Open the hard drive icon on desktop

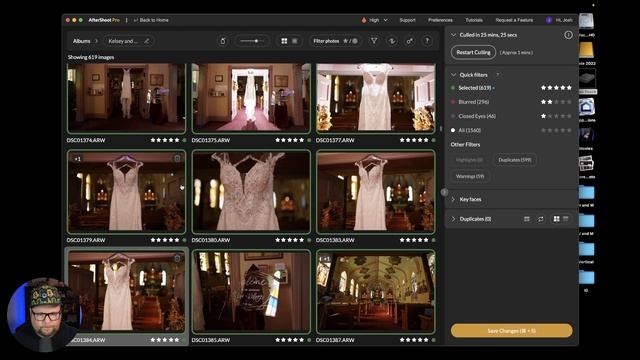[x=586, y=21]
